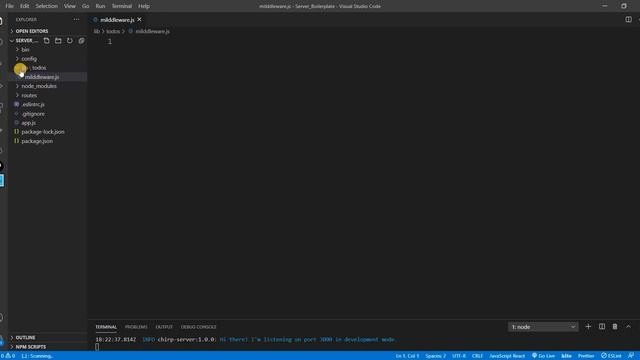Open the terminal selector dropdown showing node
The height and width of the screenshot is (360, 640).
pyautogui.click(x=543, y=327)
